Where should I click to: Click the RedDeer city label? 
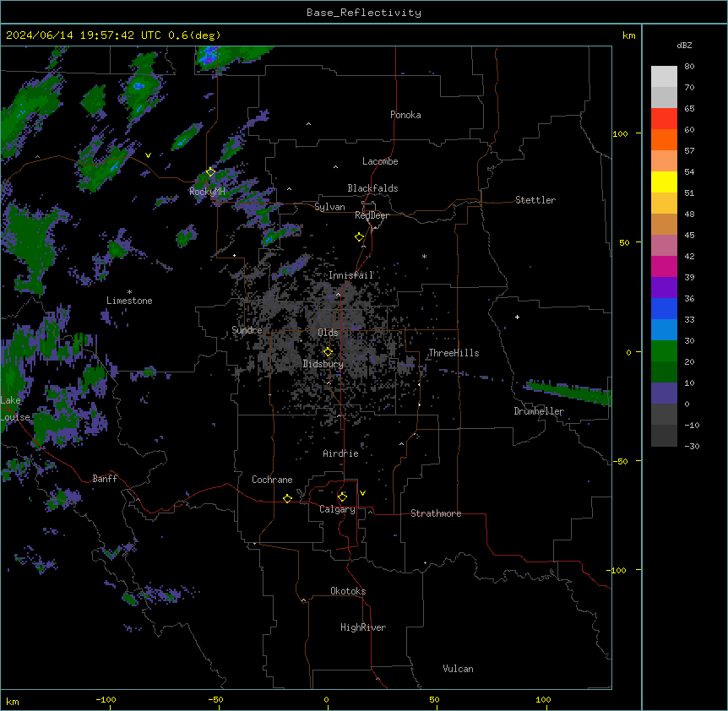(x=372, y=215)
